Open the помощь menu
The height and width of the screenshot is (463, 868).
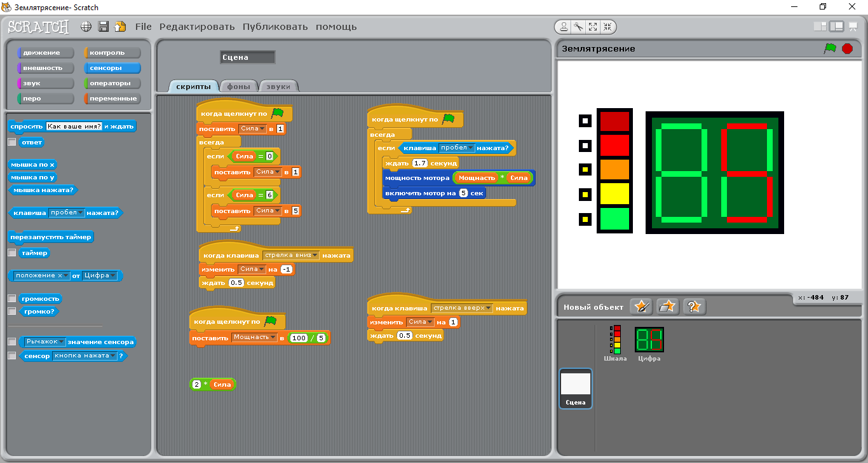tap(336, 27)
